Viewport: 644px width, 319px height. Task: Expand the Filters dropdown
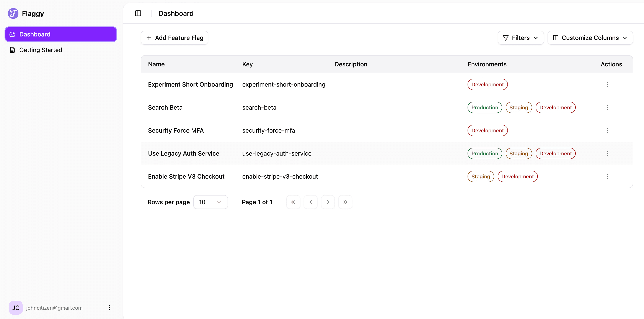tap(520, 38)
